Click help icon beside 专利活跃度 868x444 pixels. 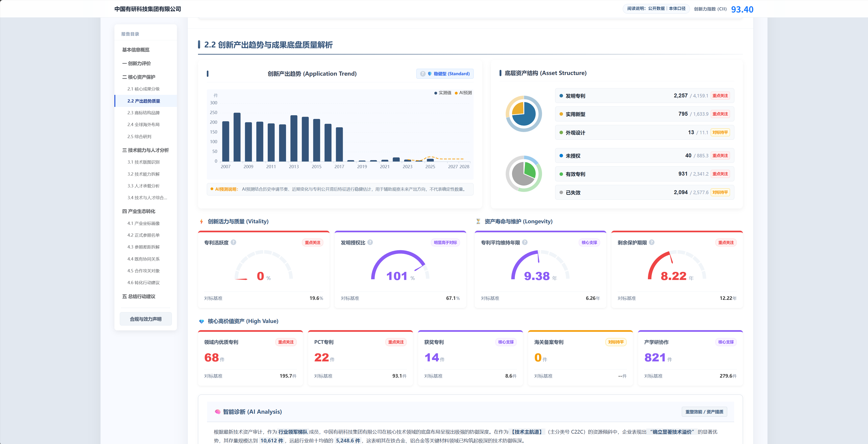pyautogui.click(x=233, y=242)
